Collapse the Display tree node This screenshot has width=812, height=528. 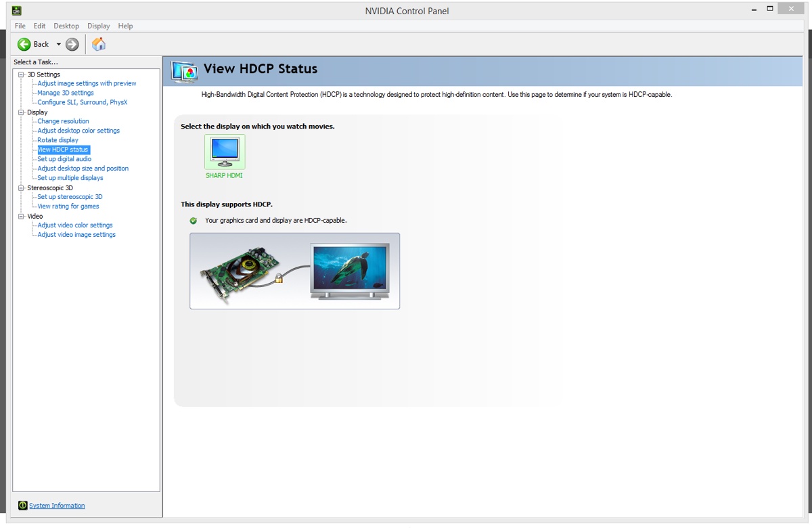(x=21, y=112)
